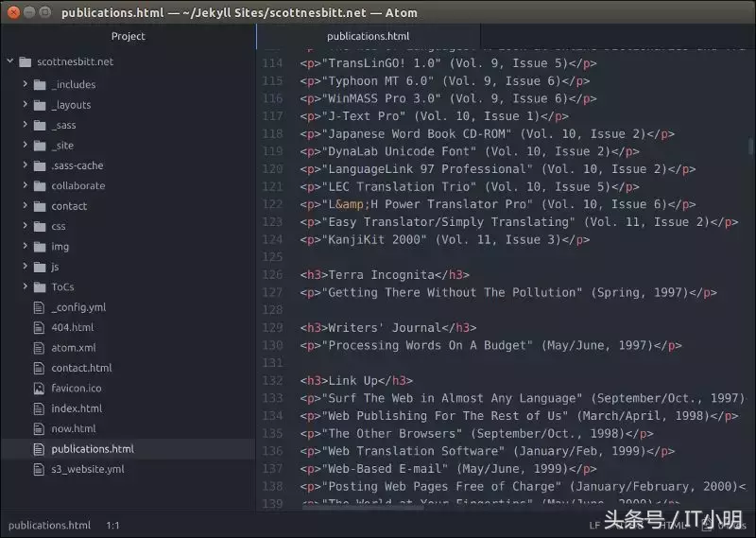This screenshot has width=756, height=538.
Task: Expand the collaborate folder chevron
Action: (26, 184)
